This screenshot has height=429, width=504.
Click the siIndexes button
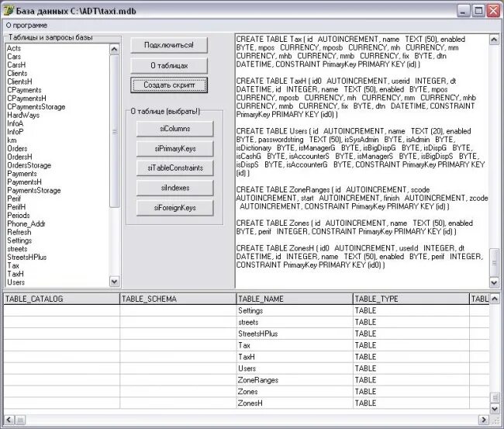click(x=175, y=188)
